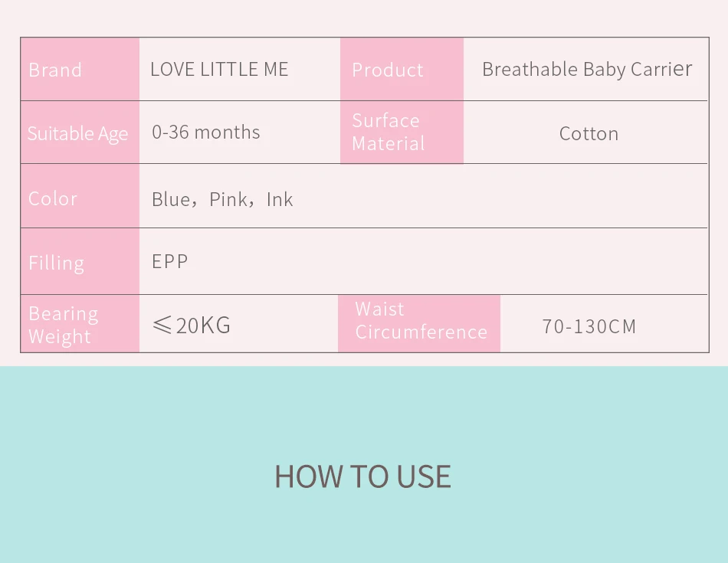Click the Suitable Age label
Screen dimensions: 728x563
point(77,134)
